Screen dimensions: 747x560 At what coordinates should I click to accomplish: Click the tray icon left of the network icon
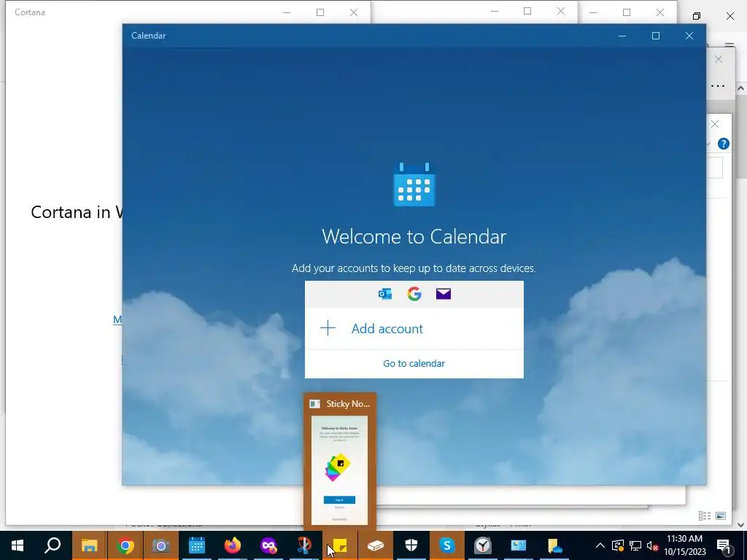618,545
